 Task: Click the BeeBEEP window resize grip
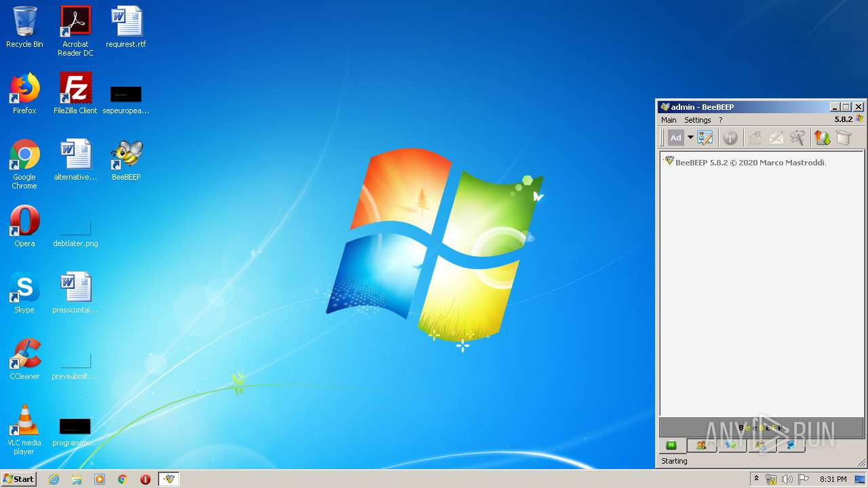[x=861, y=462]
